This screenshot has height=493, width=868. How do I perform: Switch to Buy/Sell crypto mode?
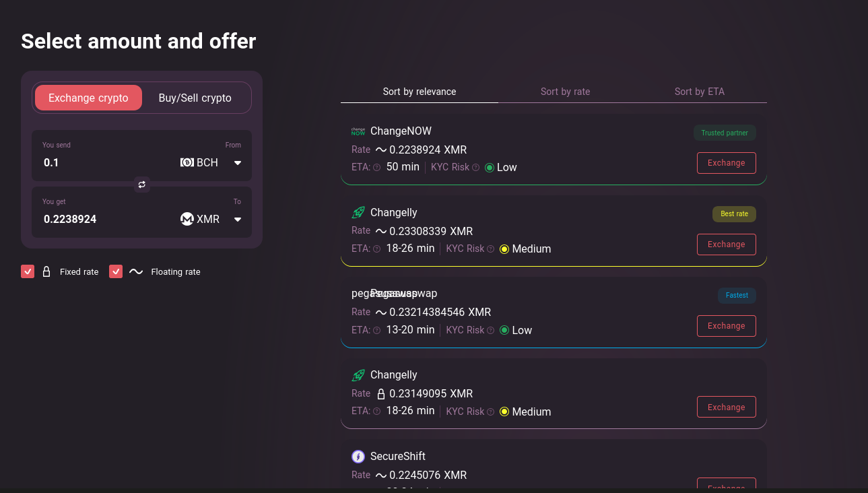coord(195,98)
